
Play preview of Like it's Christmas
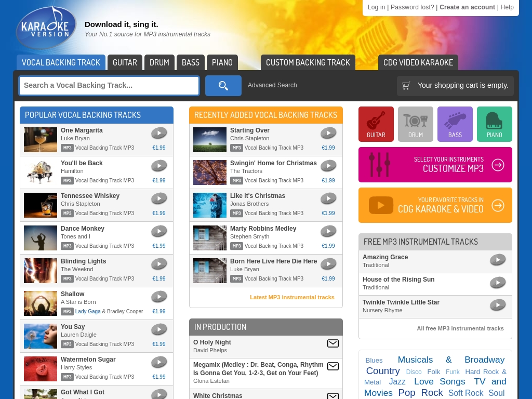tap(328, 198)
